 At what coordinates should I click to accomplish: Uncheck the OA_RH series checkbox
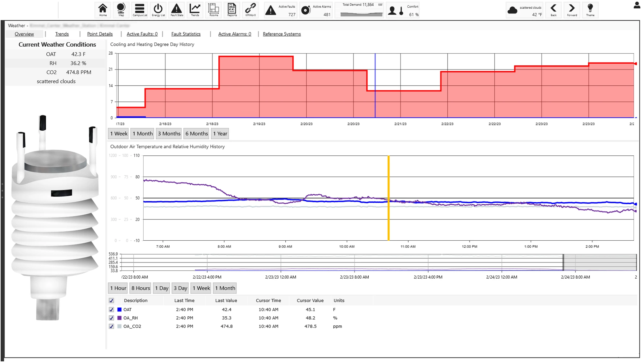pos(111,318)
